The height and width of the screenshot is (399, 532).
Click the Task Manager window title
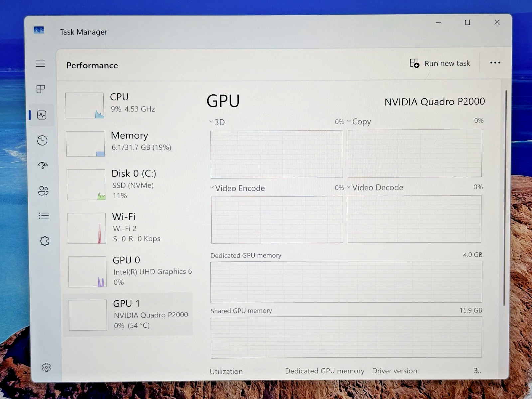[x=83, y=32]
